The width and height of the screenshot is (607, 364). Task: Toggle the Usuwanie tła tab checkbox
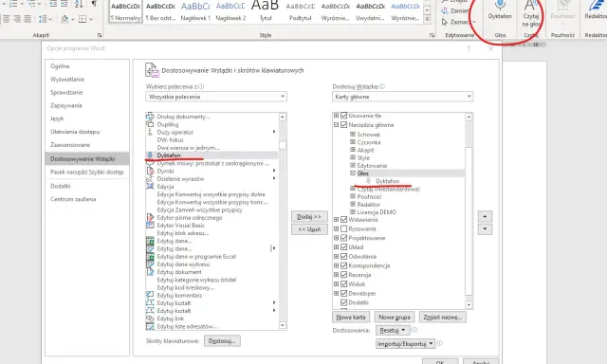tap(343, 116)
